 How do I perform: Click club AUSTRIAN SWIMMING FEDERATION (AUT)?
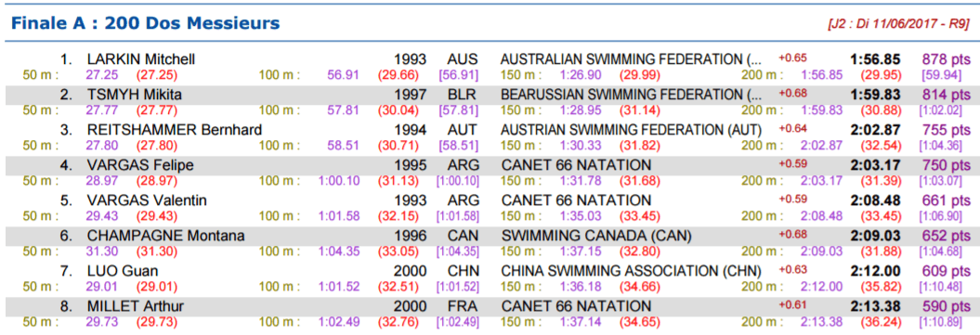pos(632,130)
